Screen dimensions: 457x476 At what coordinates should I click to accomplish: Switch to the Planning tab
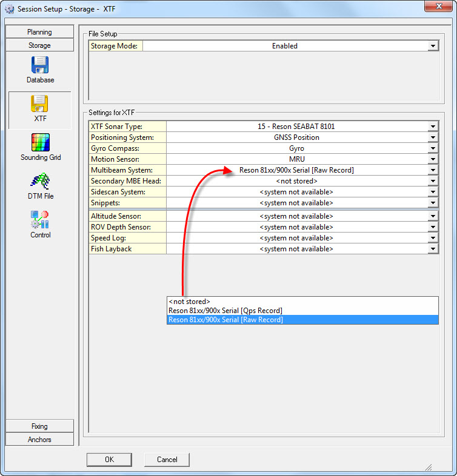[x=39, y=32]
